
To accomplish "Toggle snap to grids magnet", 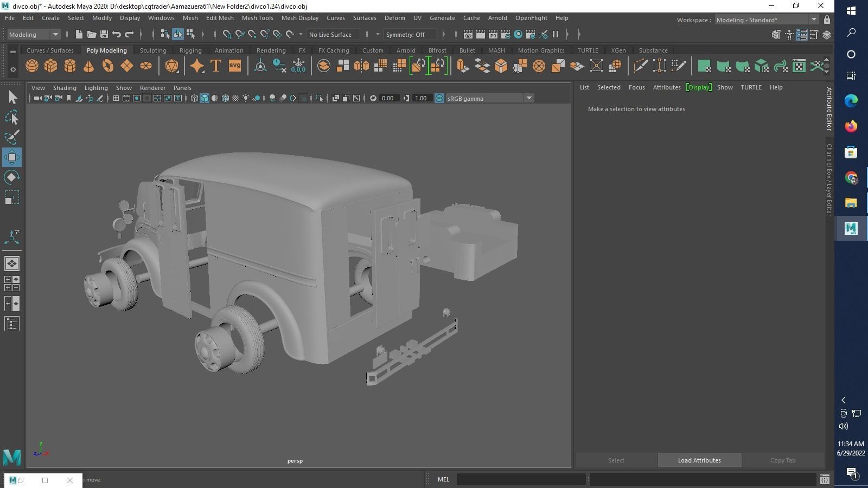I will click(227, 35).
